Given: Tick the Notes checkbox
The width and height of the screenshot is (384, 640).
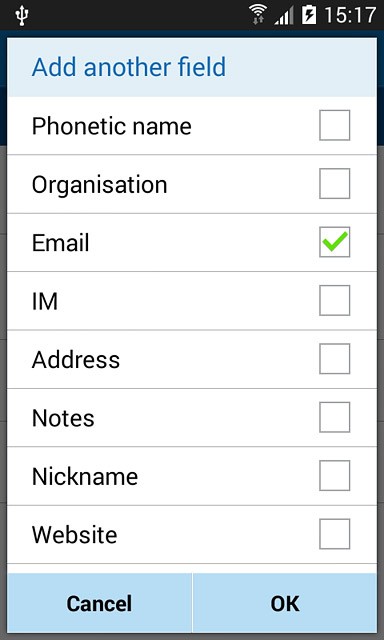Looking at the screenshot, I should point(334,417).
